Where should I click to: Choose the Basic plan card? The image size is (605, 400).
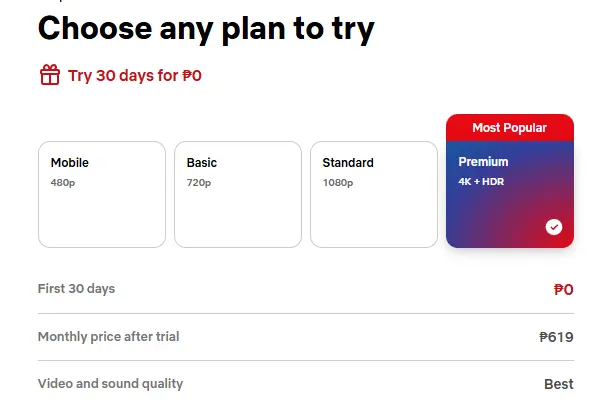[238, 194]
